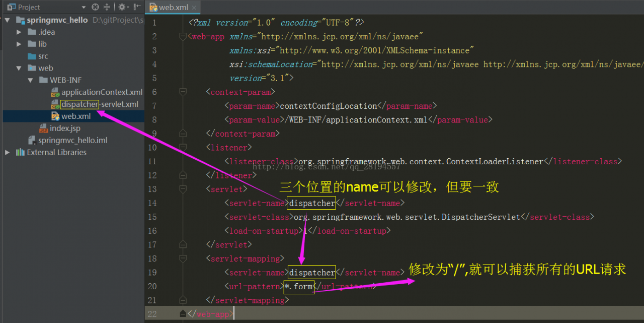Open applicationContext.xml in project tree
This screenshot has height=323, width=644.
click(x=102, y=92)
